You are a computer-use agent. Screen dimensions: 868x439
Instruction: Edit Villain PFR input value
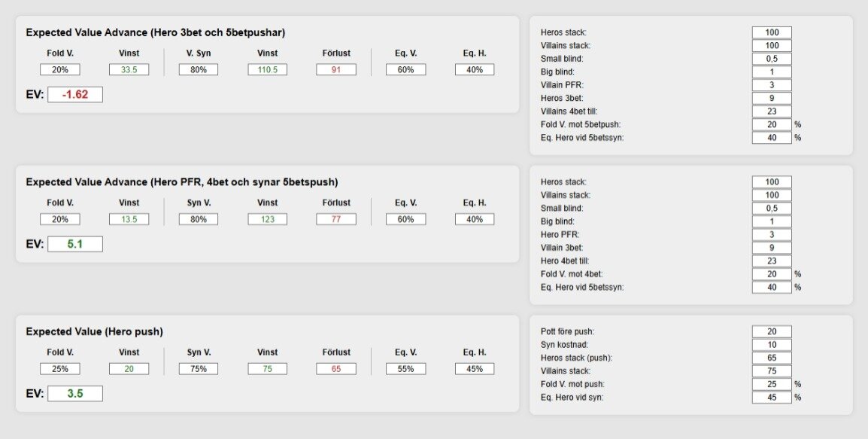tap(772, 85)
